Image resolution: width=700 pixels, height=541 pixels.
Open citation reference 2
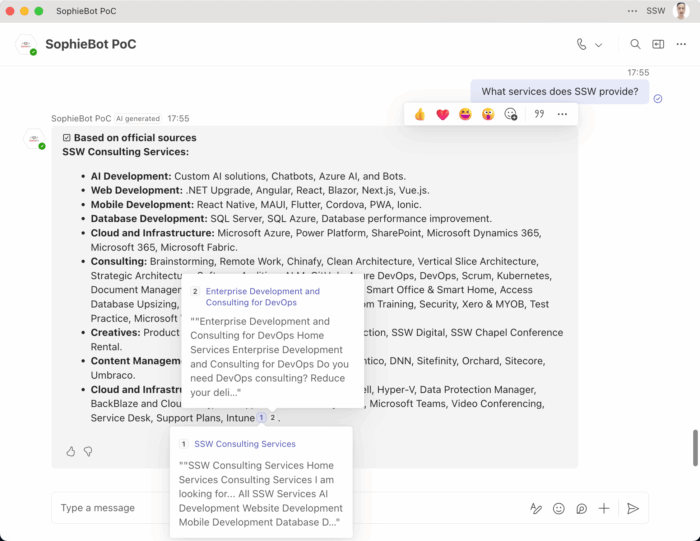pyautogui.click(x=272, y=418)
